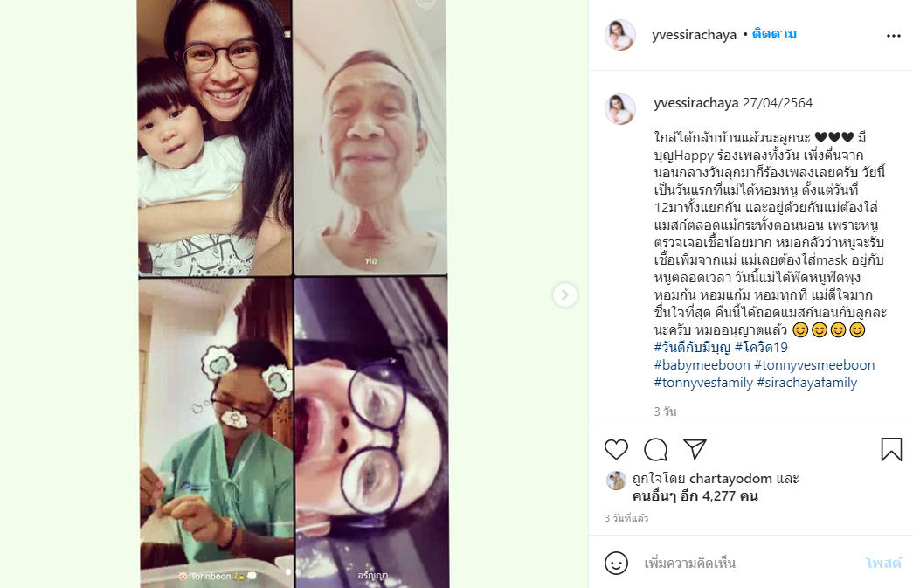Open the #sirachayafamily hashtag
Viewport: 913px width, 588px height.
tap(807, 383)
